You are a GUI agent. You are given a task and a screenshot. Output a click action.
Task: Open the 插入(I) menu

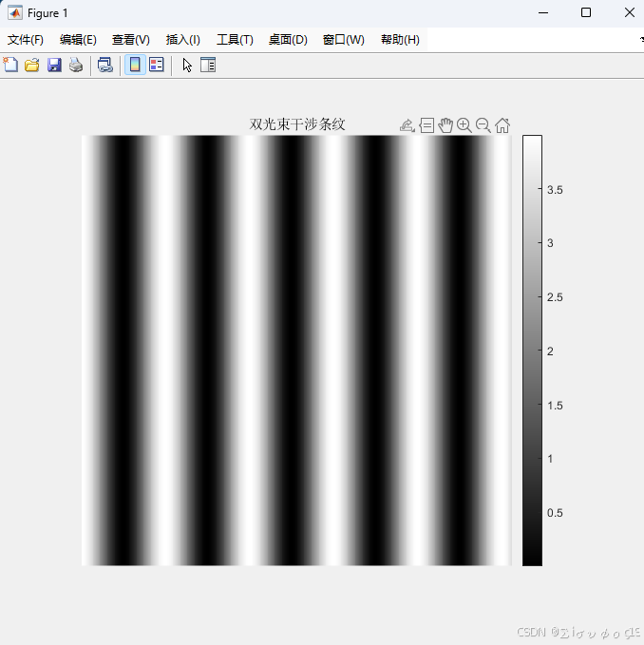point(183,40)
